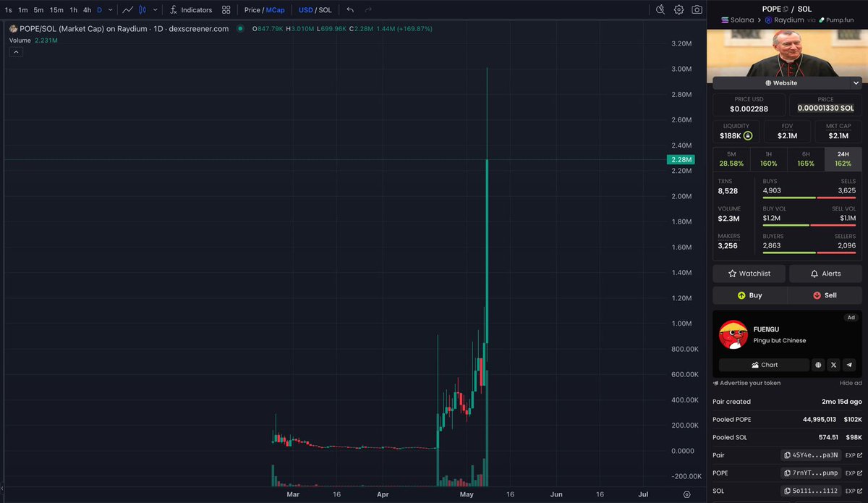Select the candlestick chart style icon
This screenshot has width=868, height=503.
click(x=142, y=10)
